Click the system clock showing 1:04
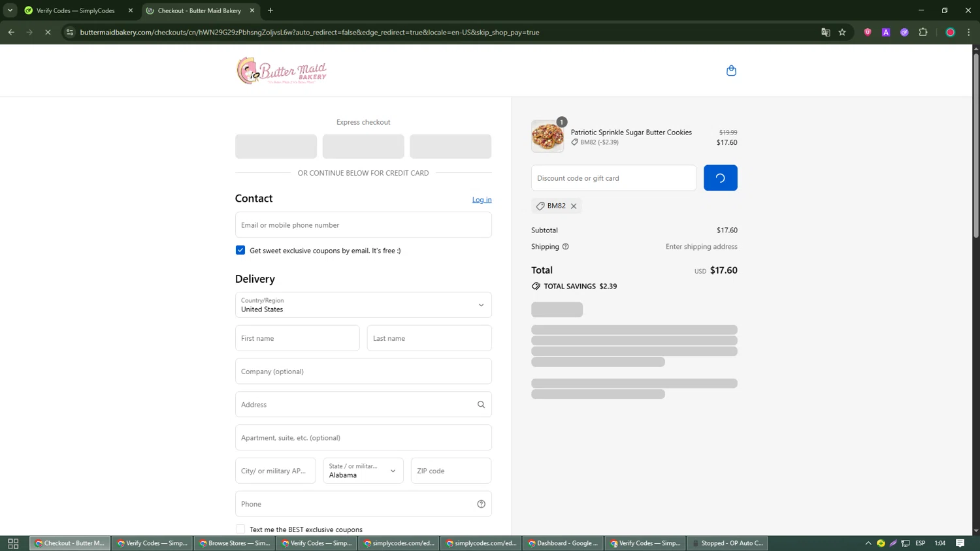This screenshot has width=980, height=551. coord(940,543)
